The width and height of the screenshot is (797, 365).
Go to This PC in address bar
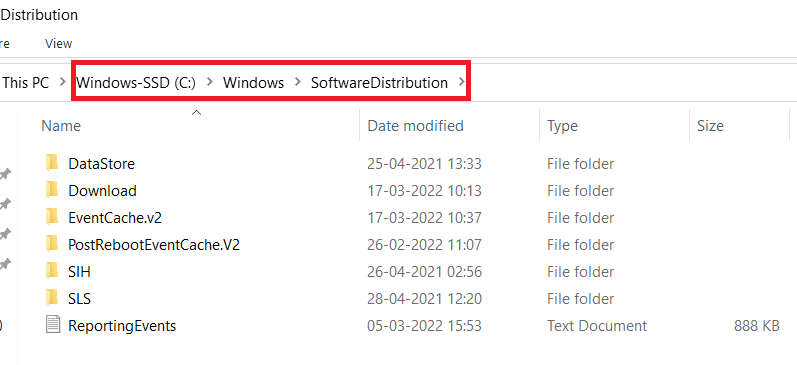click(25, 82)
